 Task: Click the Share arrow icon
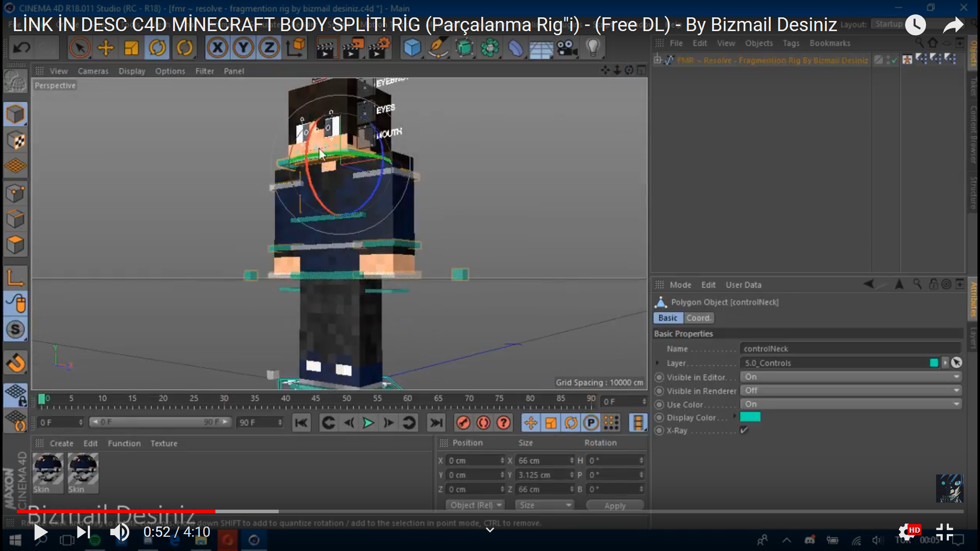953,24
